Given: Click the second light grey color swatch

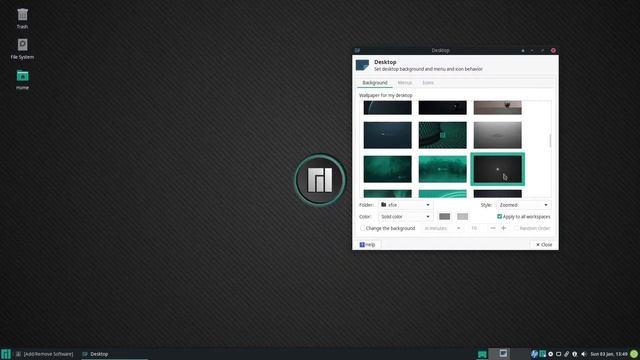Looking at the screenshot, I should [462, 216].
